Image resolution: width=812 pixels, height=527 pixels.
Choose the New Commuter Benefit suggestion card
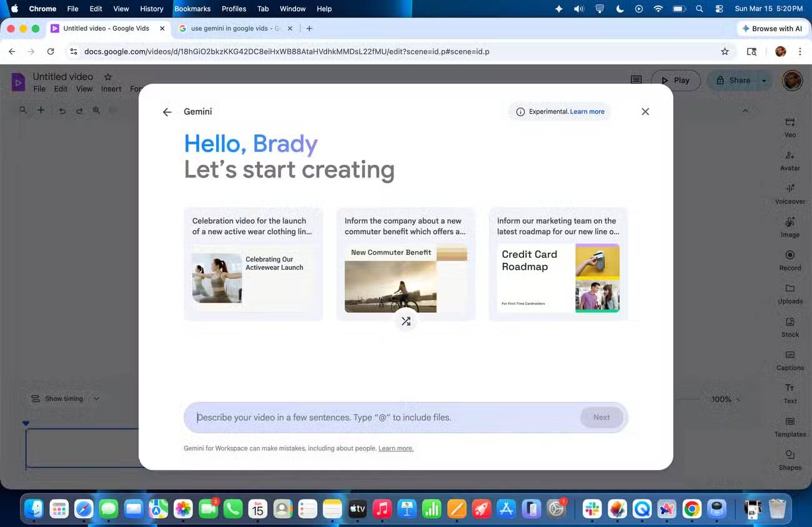point(405,264)
